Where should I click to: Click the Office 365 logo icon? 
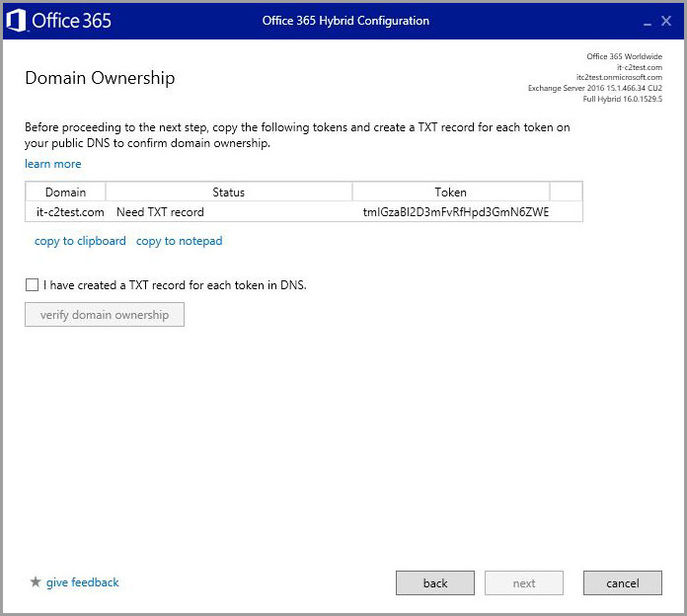16,21
